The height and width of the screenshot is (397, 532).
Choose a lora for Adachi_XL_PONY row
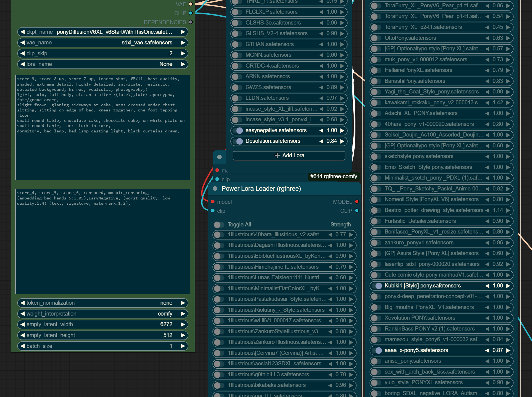click(421, 113)
